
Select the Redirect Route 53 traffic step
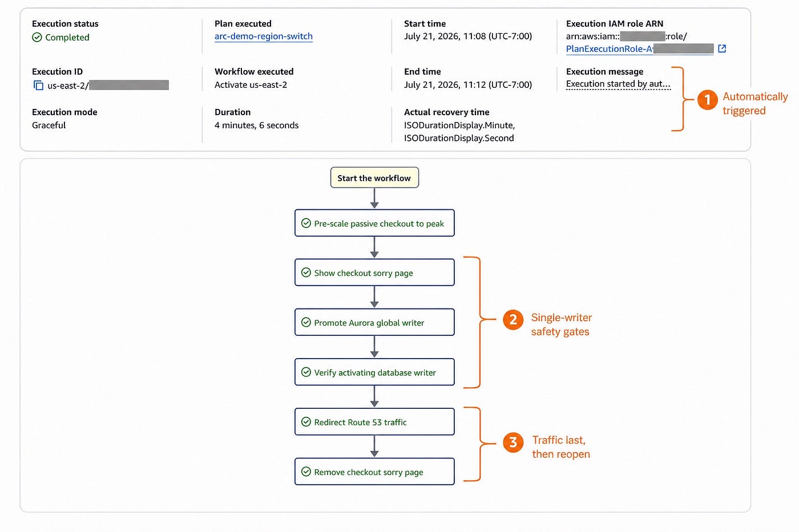pyautogui.click(x=374, y=422)
